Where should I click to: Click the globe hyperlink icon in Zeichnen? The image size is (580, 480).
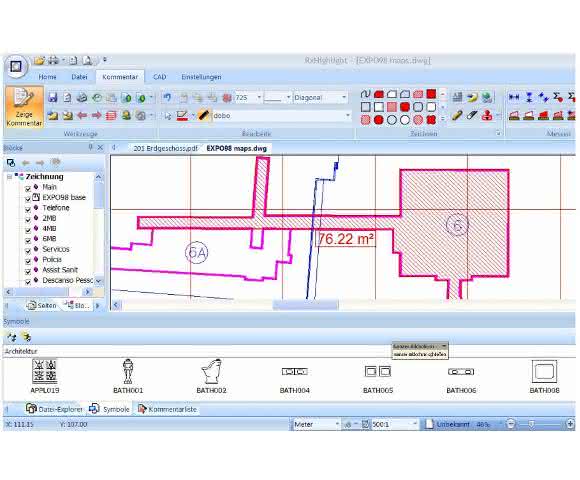coord(487,98)
